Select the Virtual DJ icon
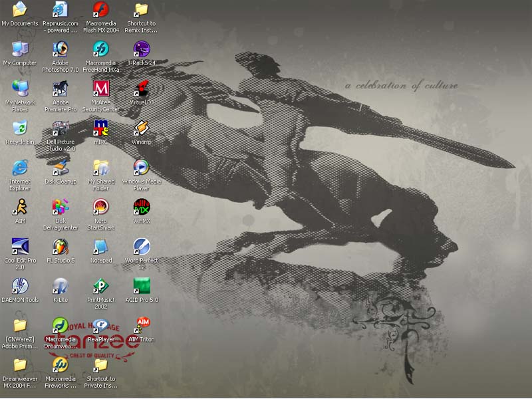 click(x=142, y=88)
